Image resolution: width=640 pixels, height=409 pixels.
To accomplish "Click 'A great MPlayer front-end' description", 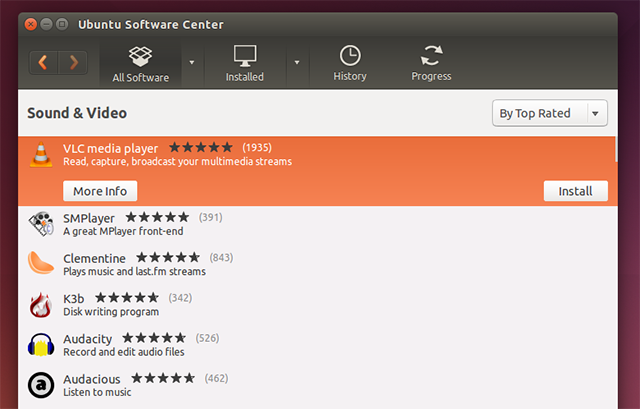I will [x=123, y=231].
